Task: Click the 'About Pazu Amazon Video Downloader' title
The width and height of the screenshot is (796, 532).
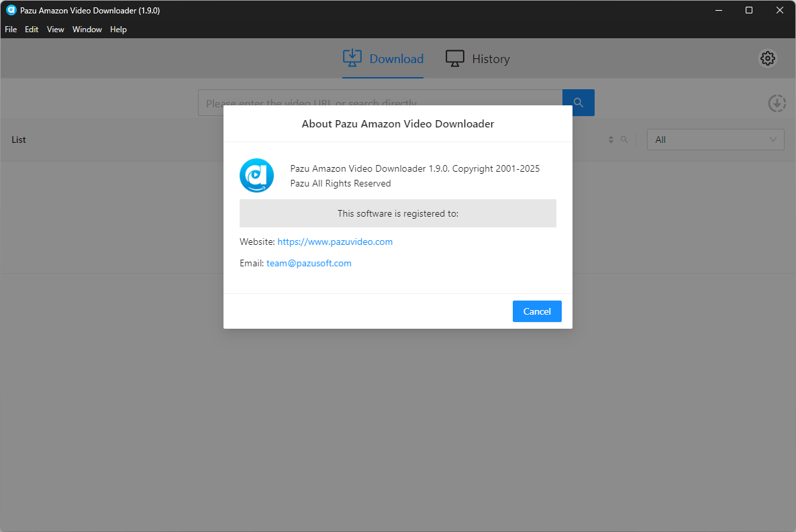Action: 398,124
